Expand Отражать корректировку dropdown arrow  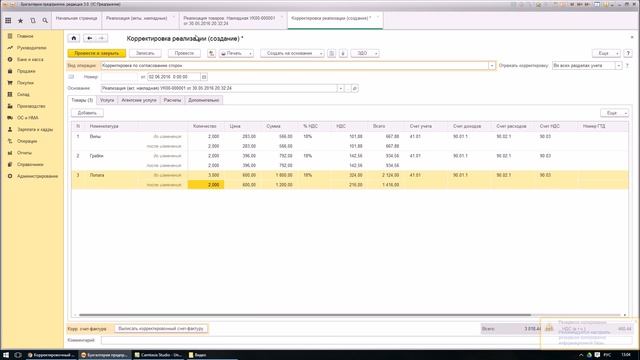tap(618, 65)
